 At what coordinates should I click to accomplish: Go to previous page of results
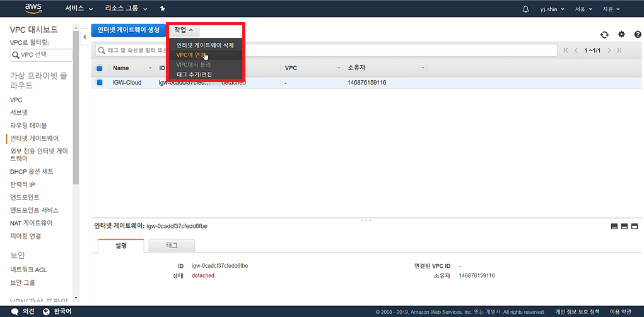coord(576,50)
